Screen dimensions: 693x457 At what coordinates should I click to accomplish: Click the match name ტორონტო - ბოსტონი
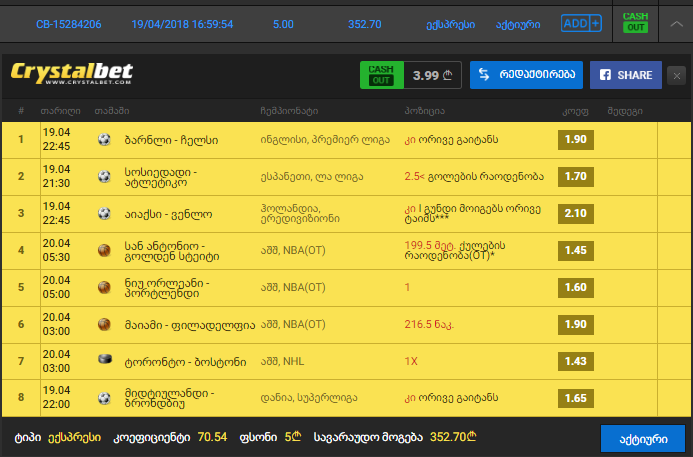pyautogui.click(x=185, y=362)
